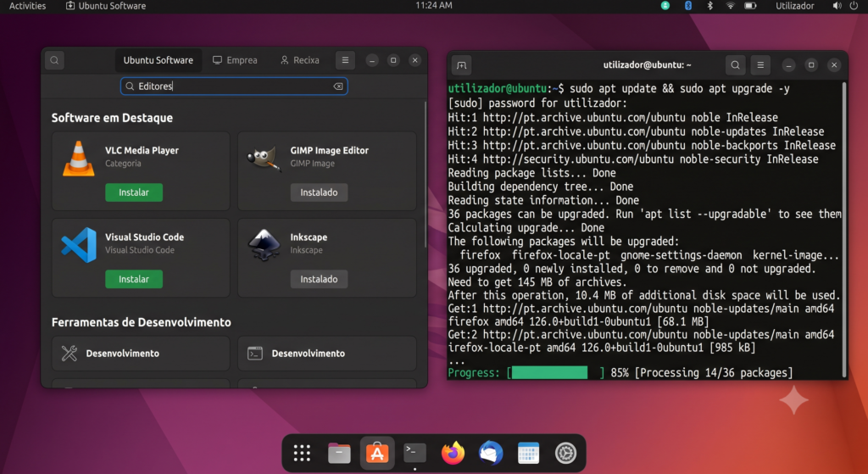Click the VLC Media Player title text
Screen dimensions: 868x474
pos(142,150)
